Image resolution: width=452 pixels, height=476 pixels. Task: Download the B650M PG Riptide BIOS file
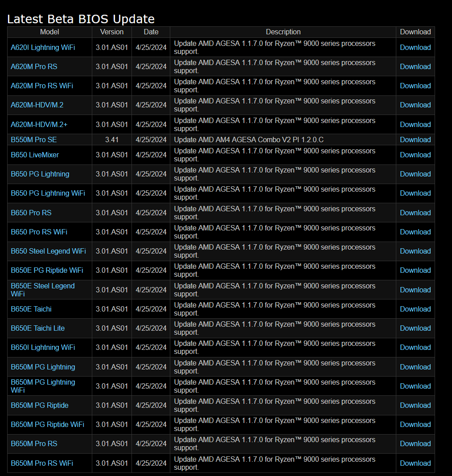(x=415, y=405)
